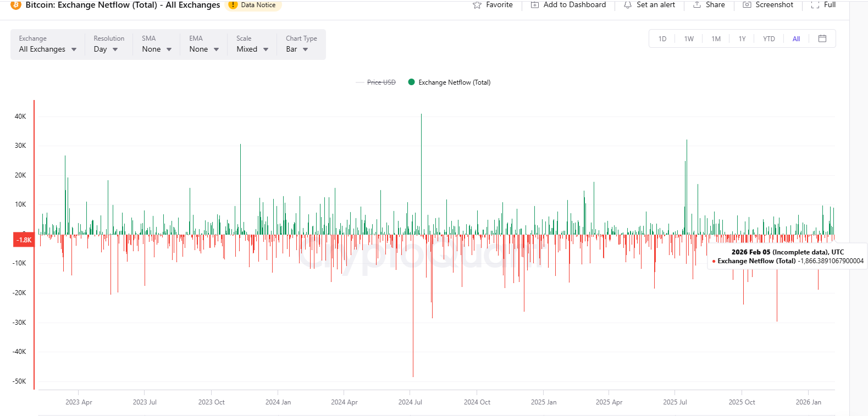Image resolution: width=868 pixels, height=416 pixels.
Task: Click the red -1.8K axis value marker
Action: click(x=24, y=240)
